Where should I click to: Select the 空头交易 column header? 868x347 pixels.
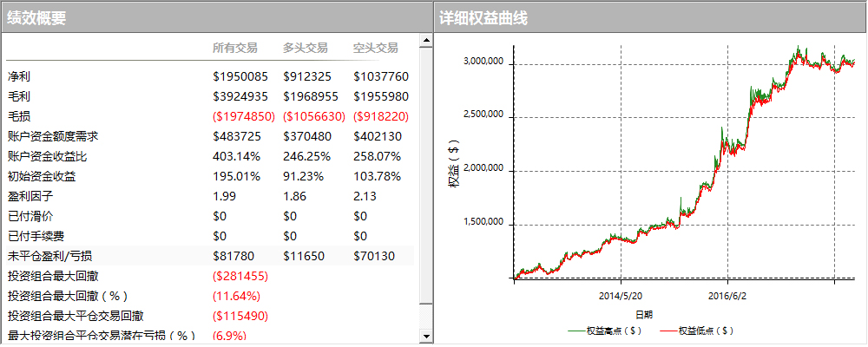[x=376, y=48]
